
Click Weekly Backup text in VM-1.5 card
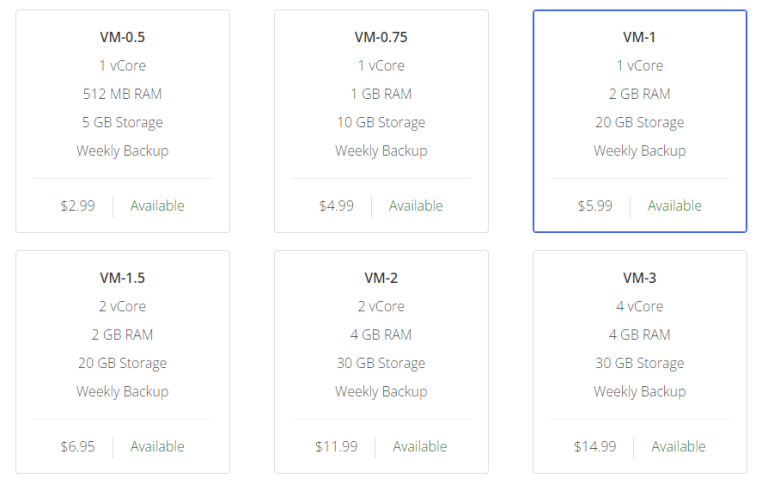[122, 392]
